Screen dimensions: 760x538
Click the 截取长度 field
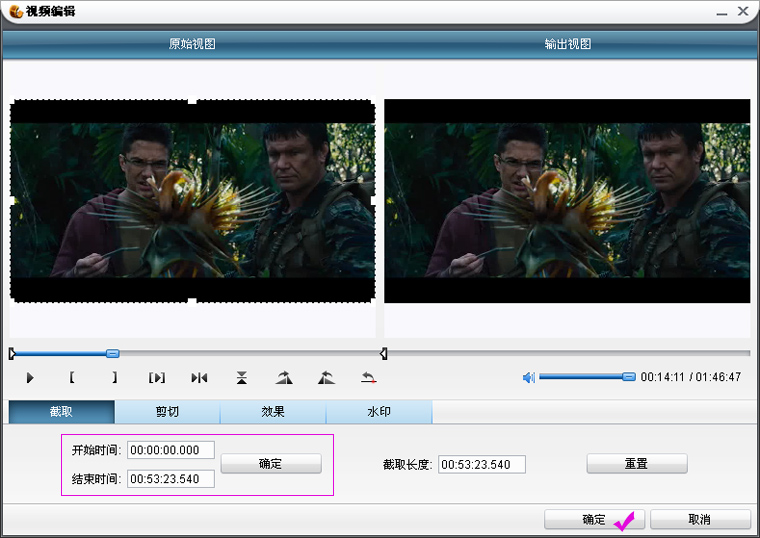click(x=482, y=464)
